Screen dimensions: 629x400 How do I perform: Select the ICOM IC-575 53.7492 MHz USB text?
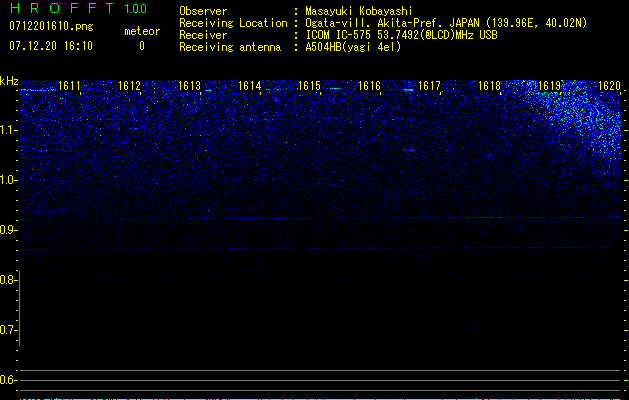point(401,35)
